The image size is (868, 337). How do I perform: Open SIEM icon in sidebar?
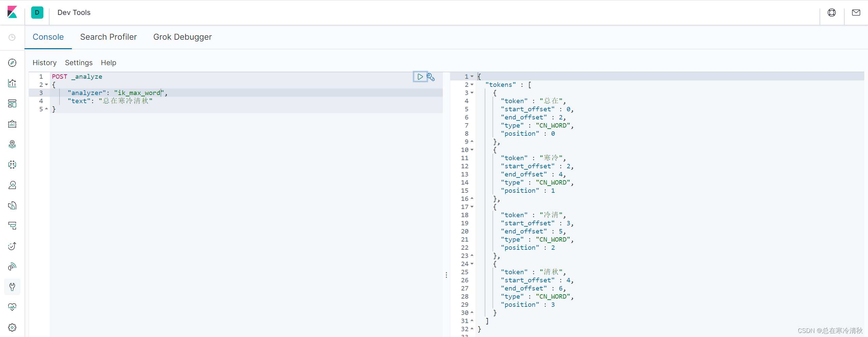[x=12, y=266]
